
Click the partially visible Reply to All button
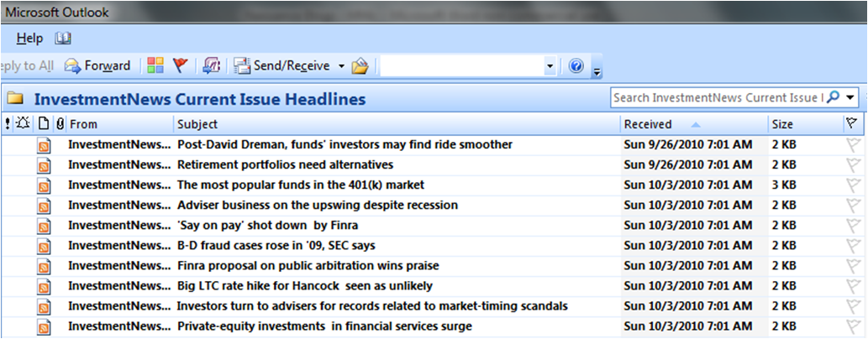coord(28,65)
